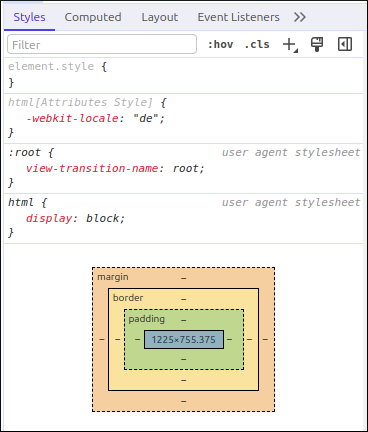Viewport: 368px width, 432px height.
Task: Click the padding region of box model
Action: tap(147, 319)
